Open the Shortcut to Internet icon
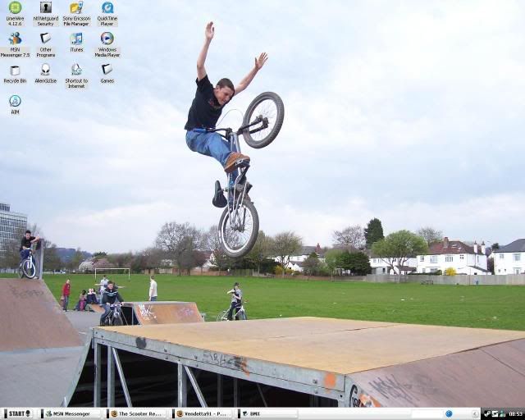This screenshot has height=420, width=525. coord(76,76)
